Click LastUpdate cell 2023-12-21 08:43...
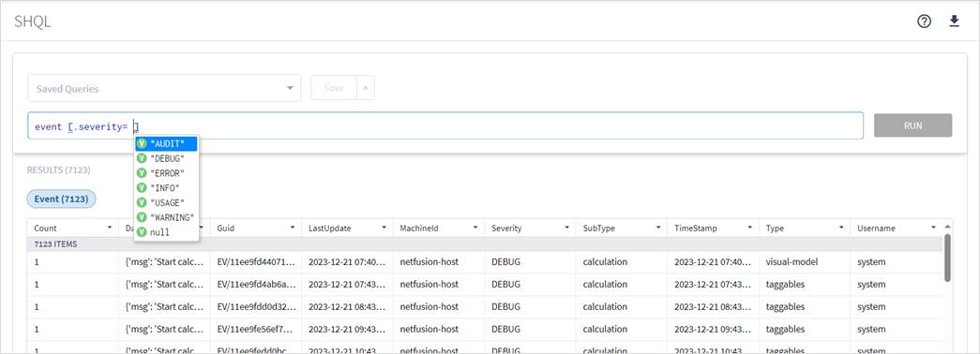The height and width of the screenshot is (354, 980). pyautogui.click(x=347, y=306)
